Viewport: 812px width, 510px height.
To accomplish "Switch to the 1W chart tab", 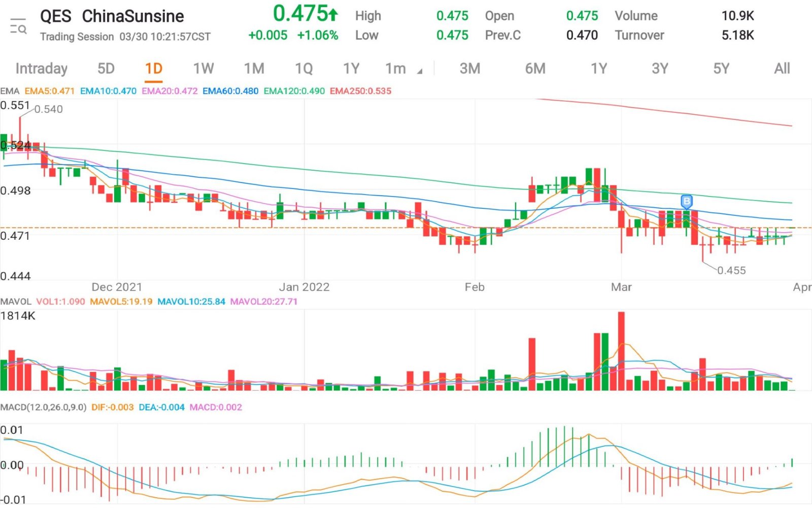I will pyautogui.click(x=203, y=69).
